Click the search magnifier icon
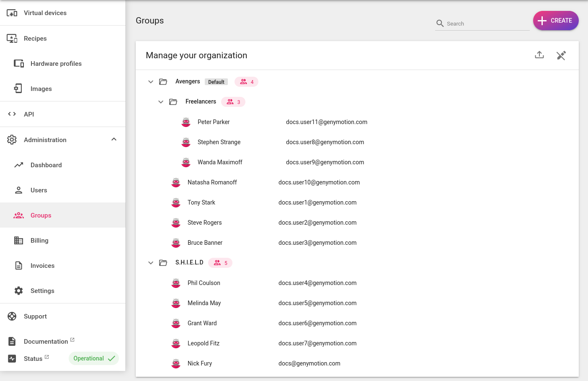The image size is (588, 381). coord(440,23)
